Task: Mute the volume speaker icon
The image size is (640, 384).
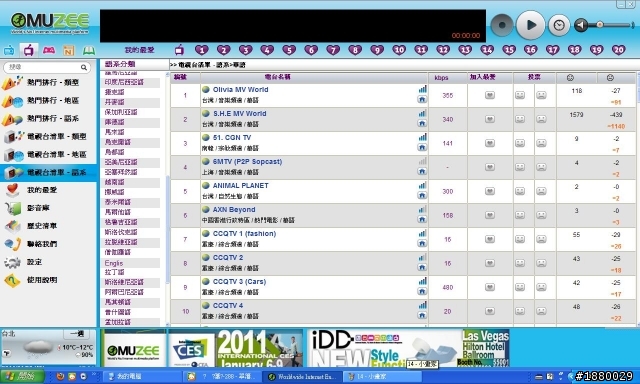Action: pyautogui.click(x=581, y=25)
